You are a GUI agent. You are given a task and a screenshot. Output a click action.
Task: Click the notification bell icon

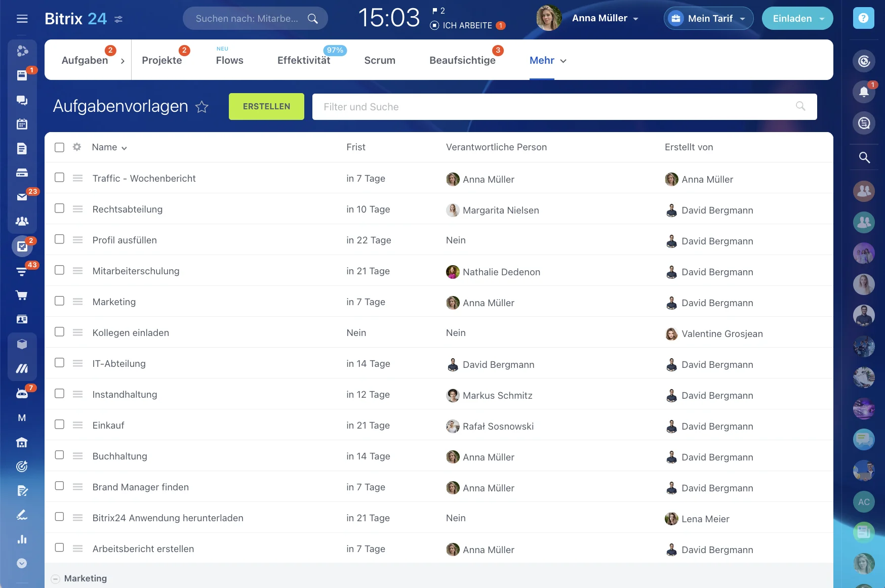coord(864,92)
